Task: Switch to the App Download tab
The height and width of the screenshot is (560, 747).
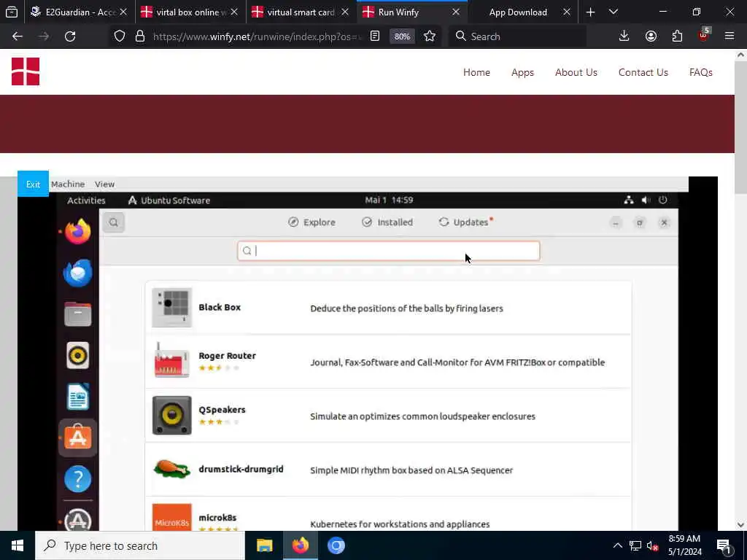Action: click(x=522, y=12)
